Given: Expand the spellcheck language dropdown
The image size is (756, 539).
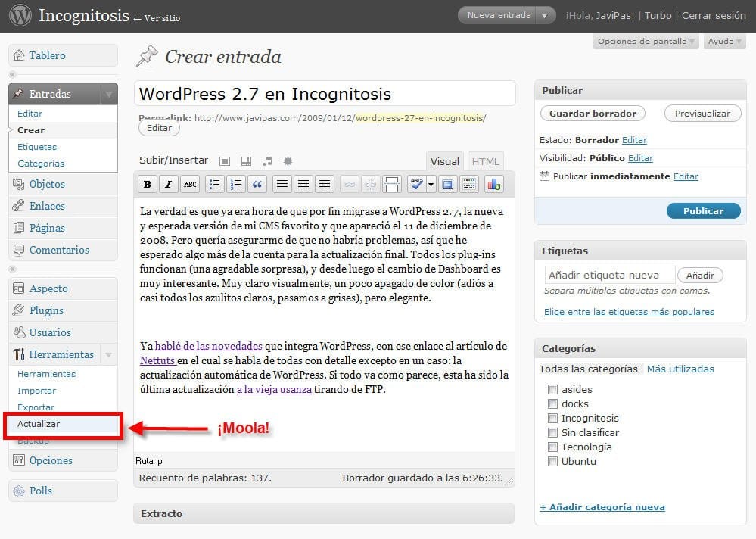Looking at the screenshot, I should pos(429,184).
